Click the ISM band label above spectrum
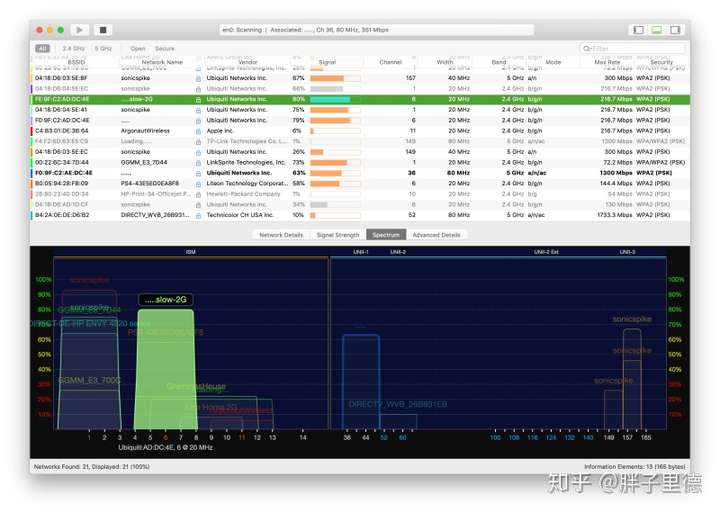This screenshot has width=720, height=513. [x=191, y=252]
